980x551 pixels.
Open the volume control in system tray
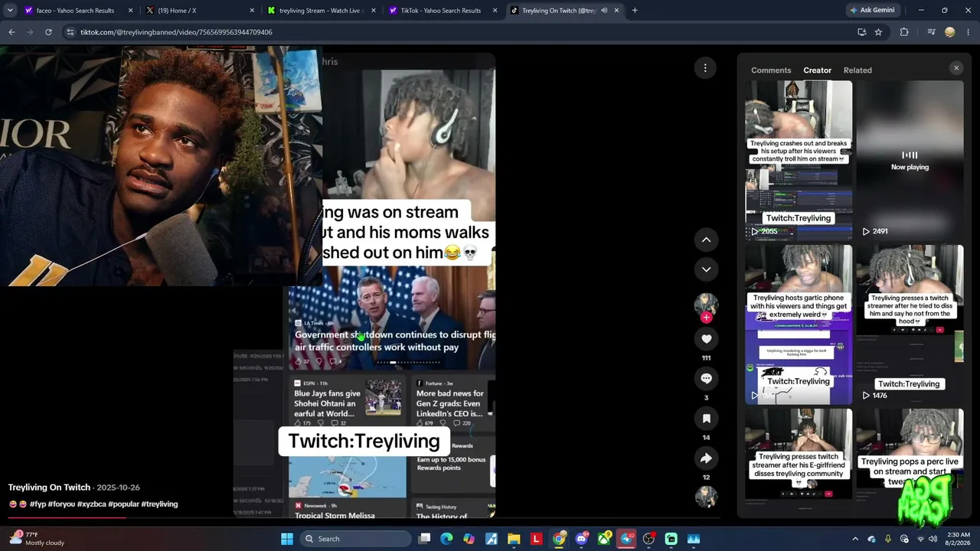tap(933, 539)
